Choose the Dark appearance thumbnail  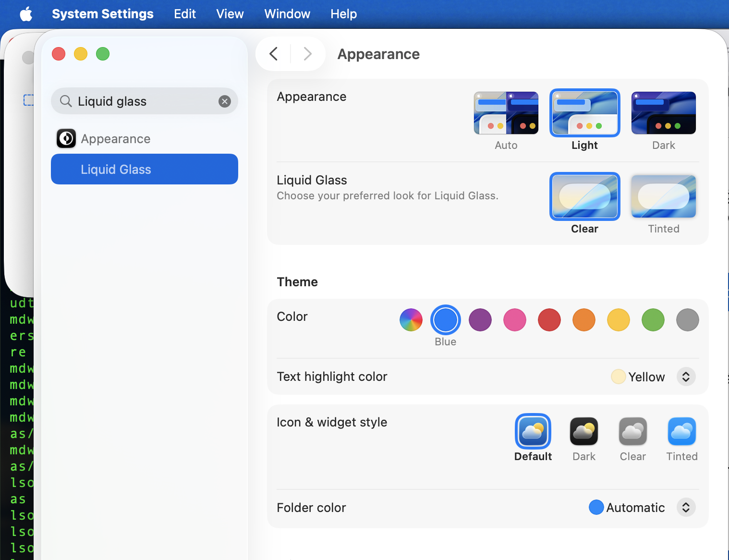tap(664, 113)
